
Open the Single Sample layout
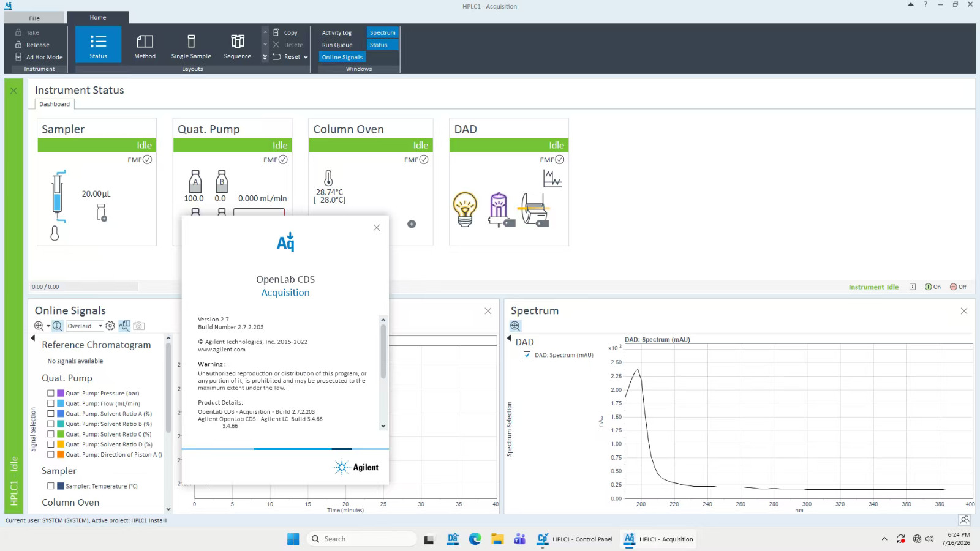point(191,45)
